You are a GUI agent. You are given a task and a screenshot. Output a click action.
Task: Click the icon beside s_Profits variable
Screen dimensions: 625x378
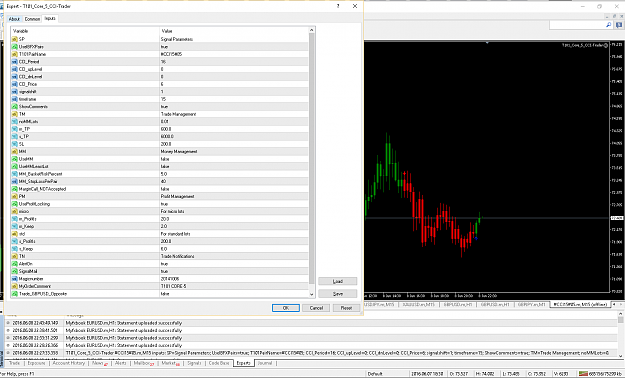coord(15,241)
